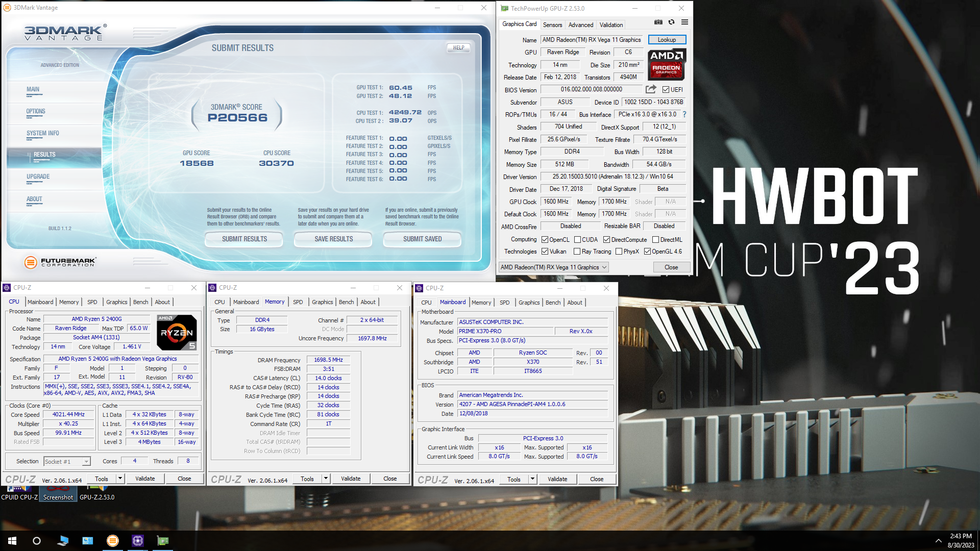Click the GPU-Z screenshot camera icon
980x551 pixels.
click(x=658, y=22)
